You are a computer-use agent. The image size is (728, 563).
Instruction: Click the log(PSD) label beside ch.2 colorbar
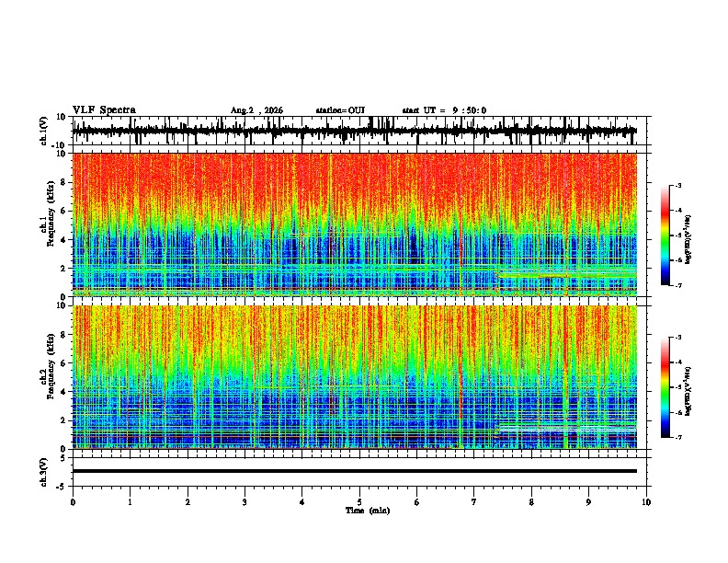tap(688, 391)
